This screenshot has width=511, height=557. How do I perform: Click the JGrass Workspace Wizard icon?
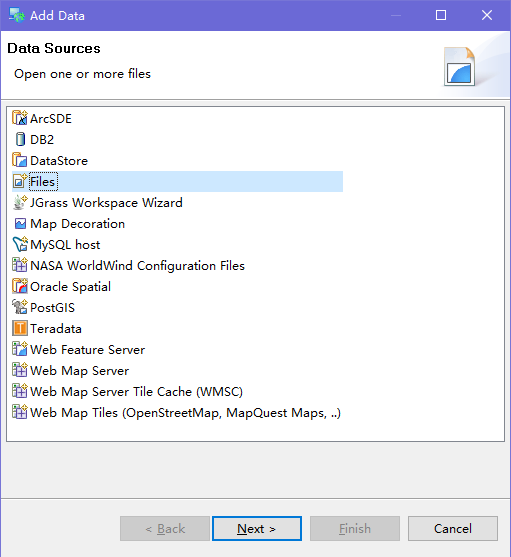point(20,202)
